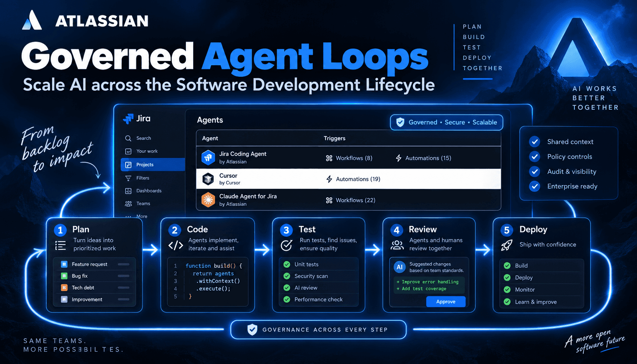Click the Approve button

[x=446, y=302]
